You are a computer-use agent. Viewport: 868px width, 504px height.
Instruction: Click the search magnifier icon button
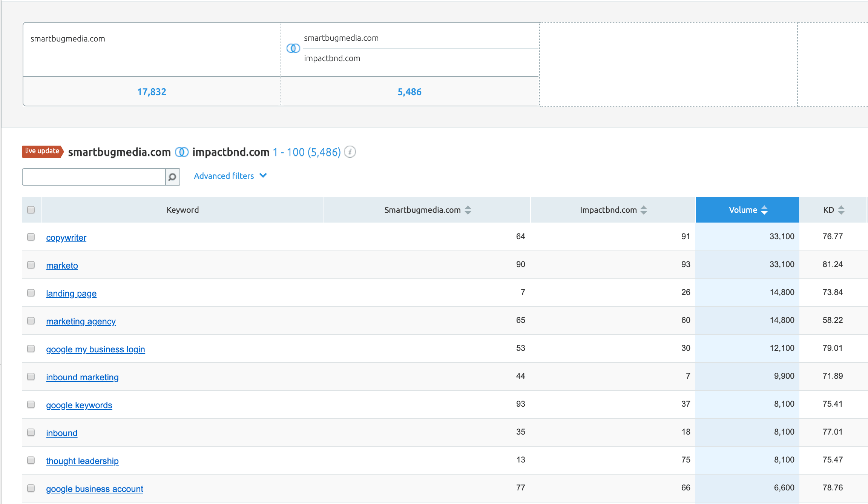tap(172, 177)
